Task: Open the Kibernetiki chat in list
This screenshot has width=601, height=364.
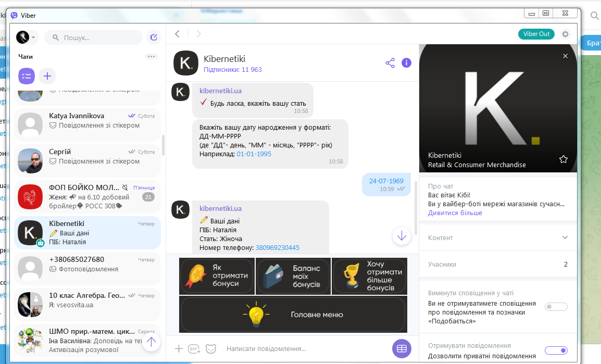Action: pos(87,233)
